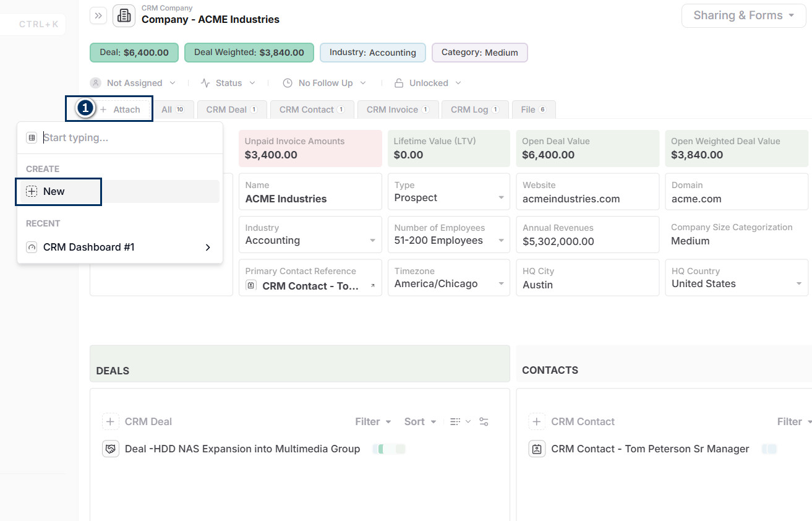Click the Category: Medium badge
Image resolution: width=812 pixels, height=521 pixels.
(x=480, y=53)
